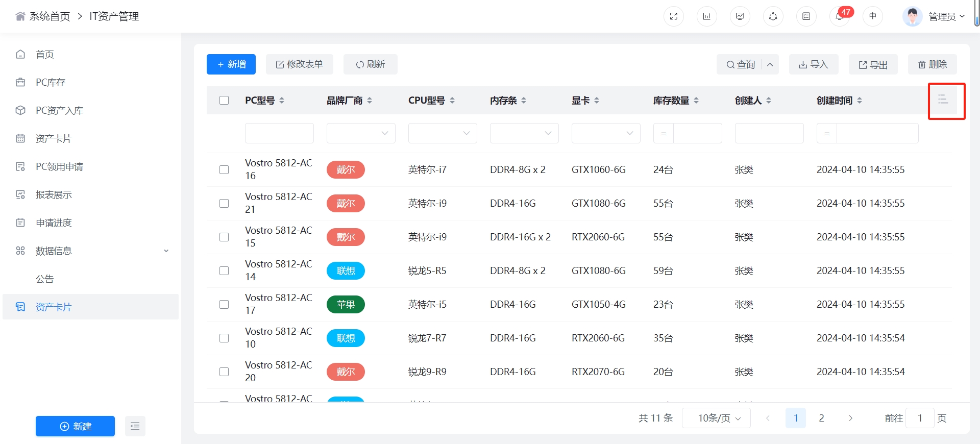Open the monitor dashboard icon in header

point(740,16)
